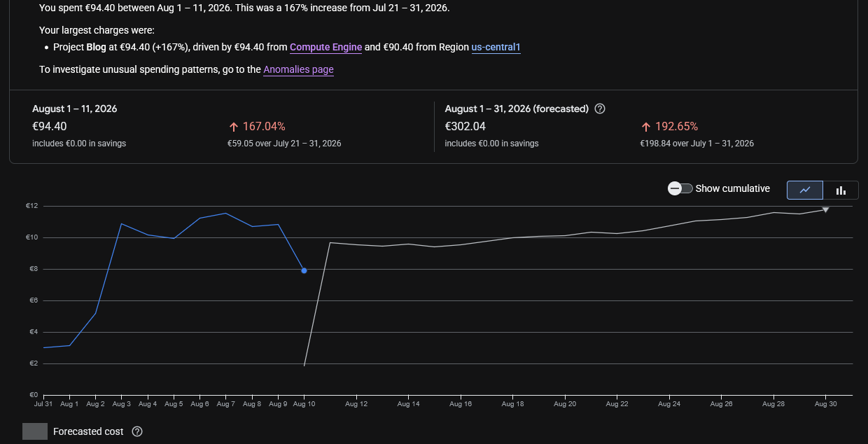The image size is (868, 444).
Task: Click the forecast end triangle marker
Action: tap(826, 209)
